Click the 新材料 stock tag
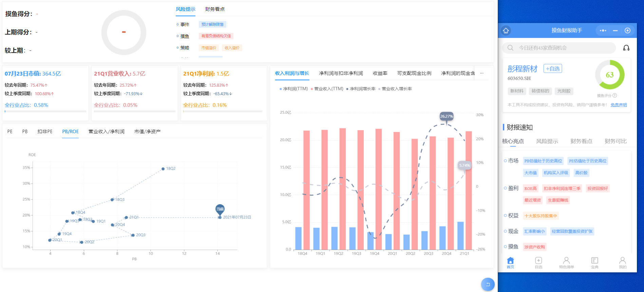 click(x=517, y=91)
